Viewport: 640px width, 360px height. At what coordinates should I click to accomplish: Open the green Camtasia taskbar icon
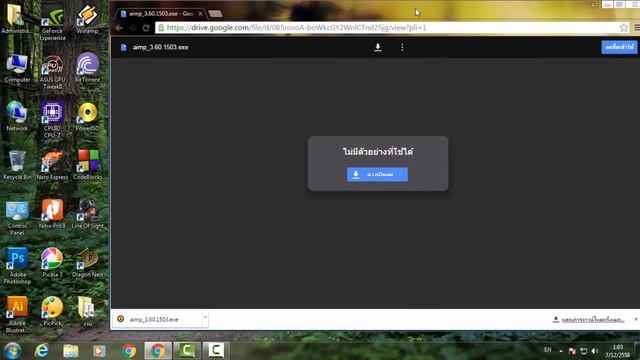point(187,351)
